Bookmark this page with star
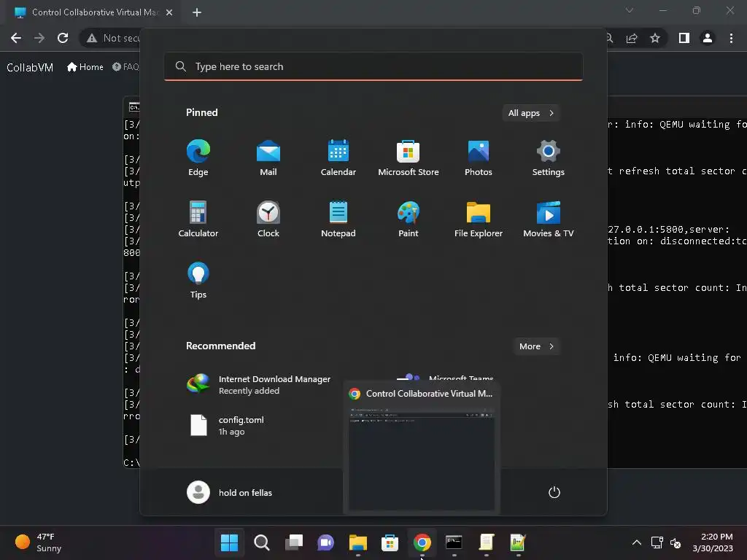The height and width of the screenshot is (560, 747). point(655,38)
